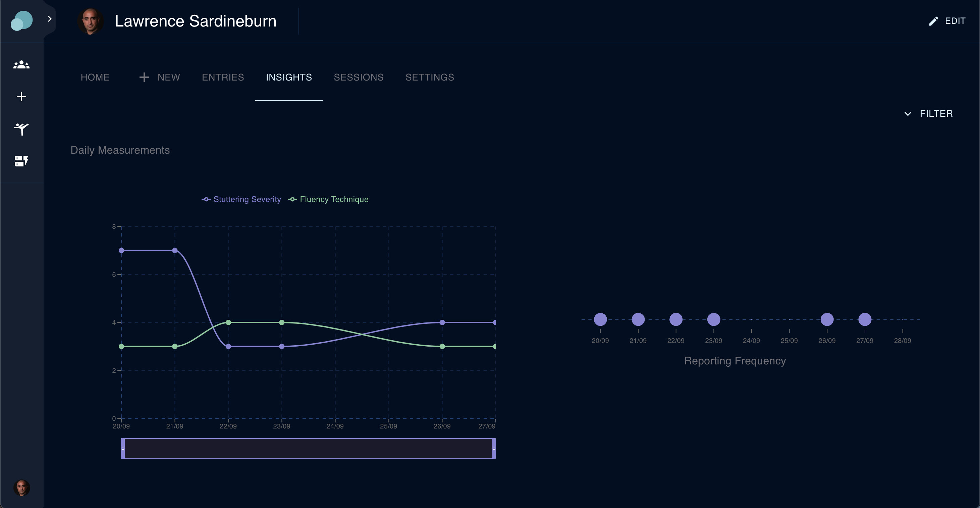This screenshot has width=980, height=508.
Task: Open the Sessions tab
Action: click(x=359, y=77)
